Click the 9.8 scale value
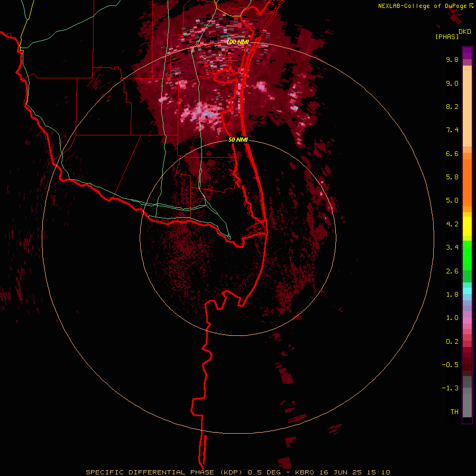 tap(452, 59)
